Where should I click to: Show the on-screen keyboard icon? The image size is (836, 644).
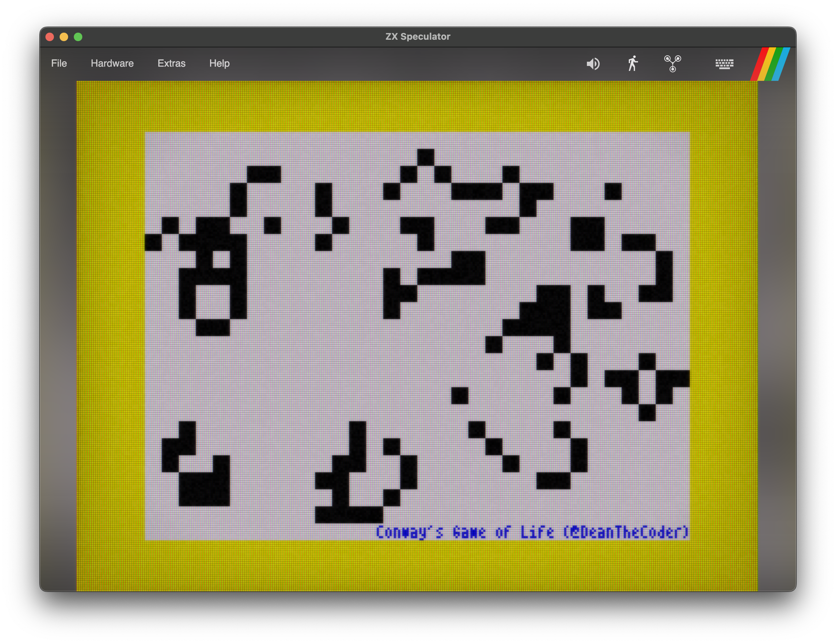coord(724,63)
